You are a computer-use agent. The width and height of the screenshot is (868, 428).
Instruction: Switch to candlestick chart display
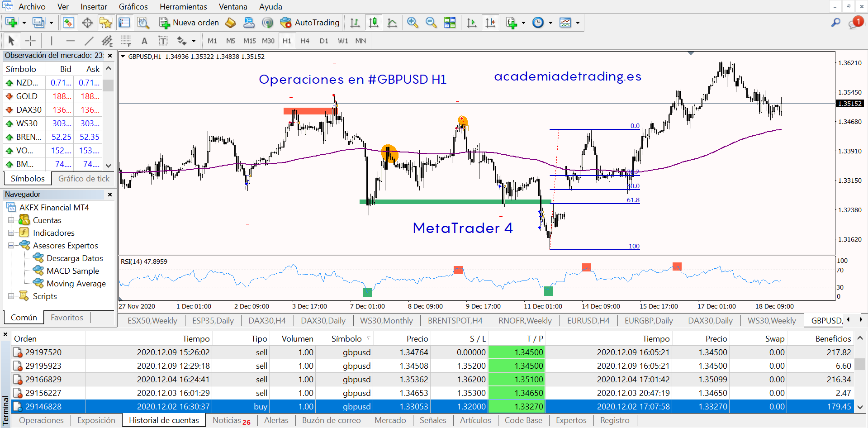pyautogui.click(x=374, y=22)
